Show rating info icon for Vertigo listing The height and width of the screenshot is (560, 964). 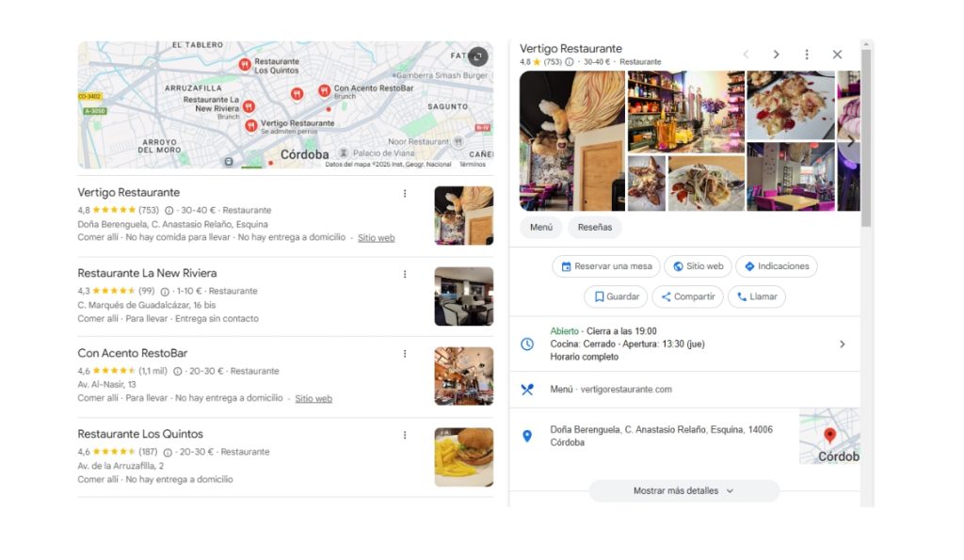click(169, 211)
